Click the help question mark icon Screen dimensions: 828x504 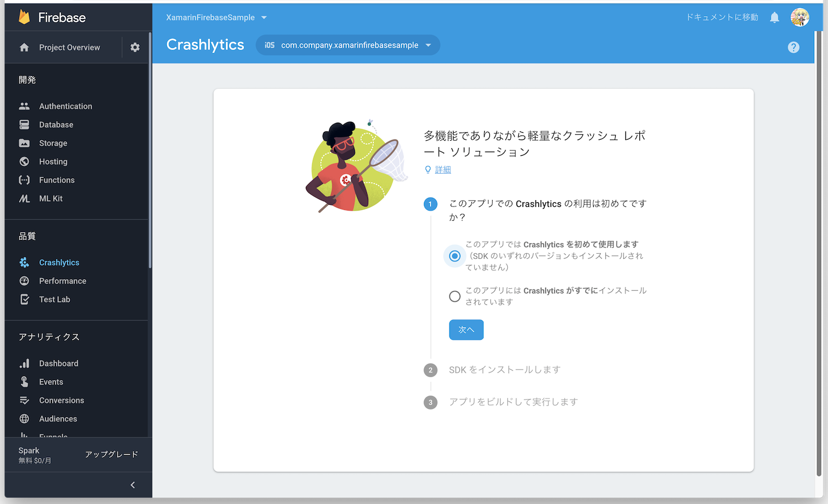(x=793, y=47)
